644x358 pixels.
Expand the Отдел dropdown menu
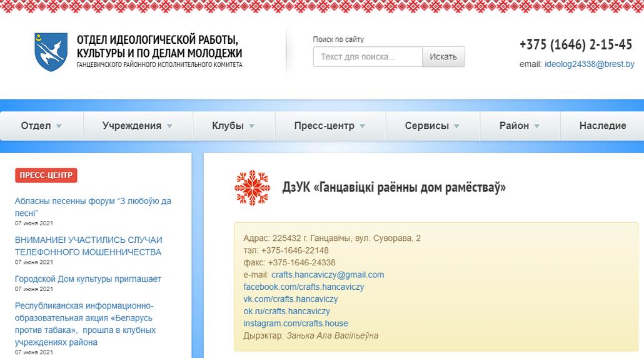click(x=41, y=126)
